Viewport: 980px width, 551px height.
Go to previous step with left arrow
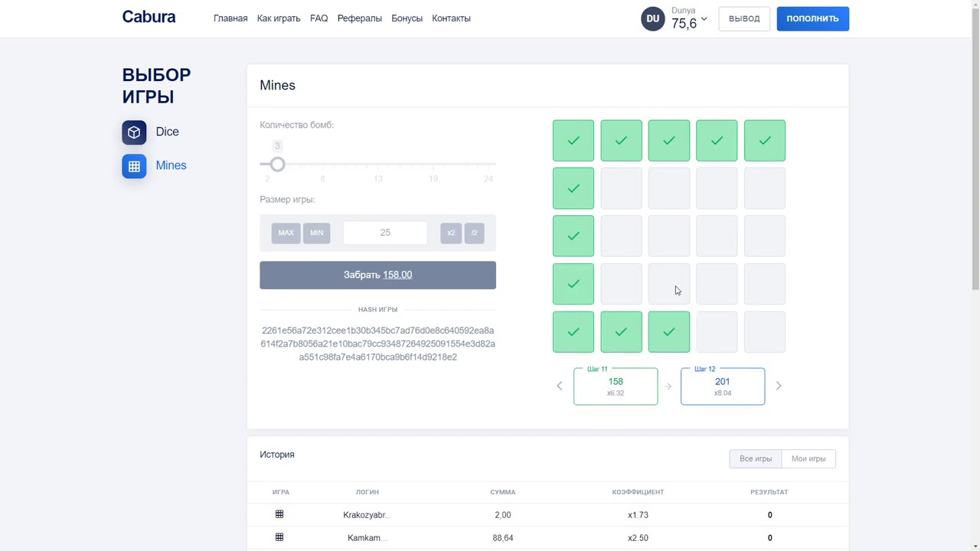tap(559, 386)
